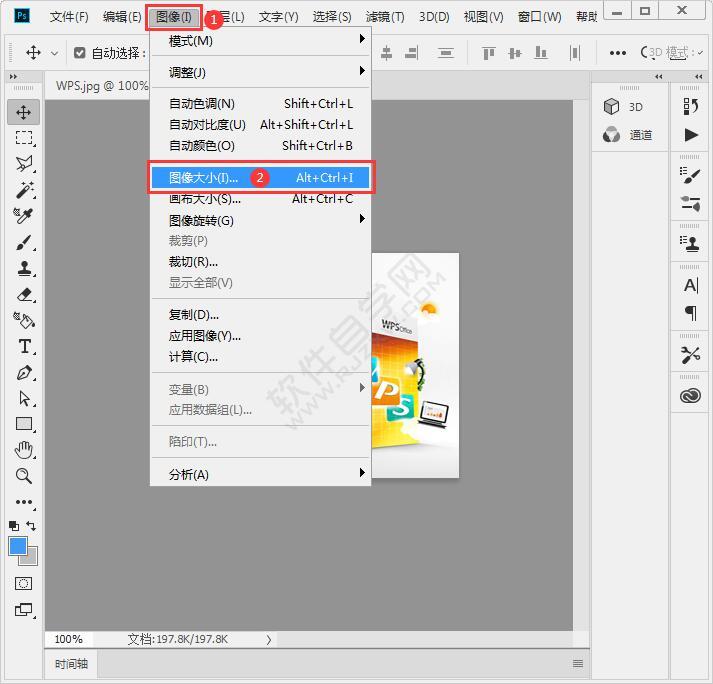This screenshot has width=713, height=684.
Task: Swap foreground and background colors
Action: coord(32,526)
